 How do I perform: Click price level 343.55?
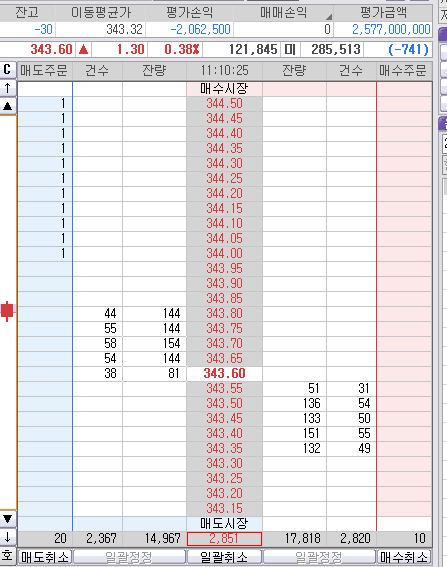224,389
